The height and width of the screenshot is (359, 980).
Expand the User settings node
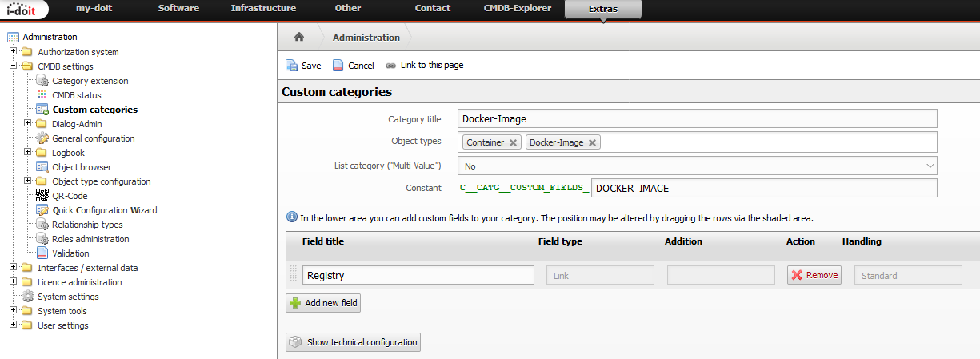pos(13,325)
